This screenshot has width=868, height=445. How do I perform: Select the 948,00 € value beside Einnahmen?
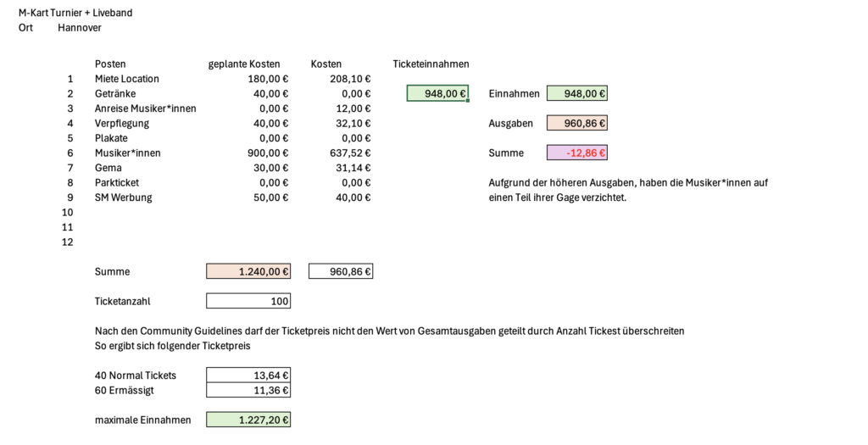pos(577,93)
